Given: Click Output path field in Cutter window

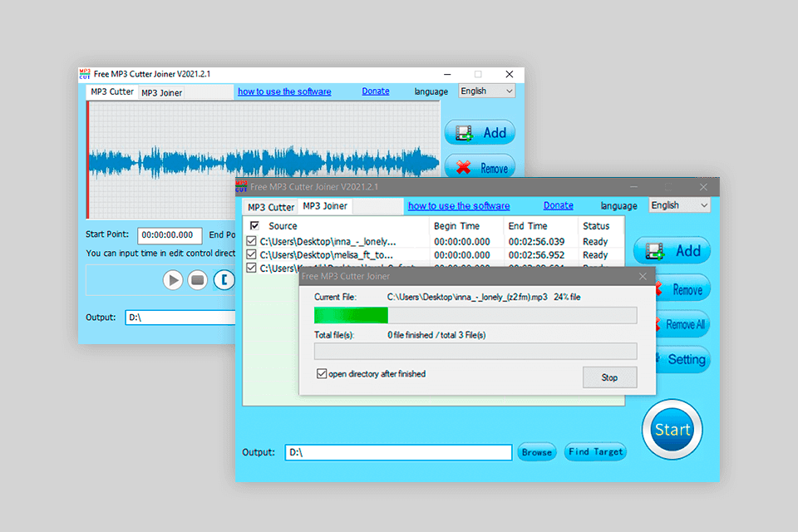Looking at the screenshot, I should [x=180, y=318].
